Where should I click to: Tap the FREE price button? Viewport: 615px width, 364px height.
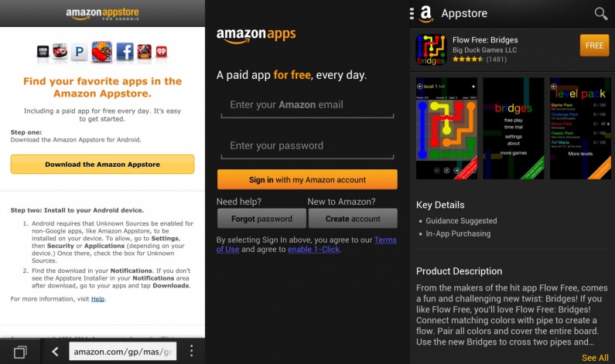594,46
